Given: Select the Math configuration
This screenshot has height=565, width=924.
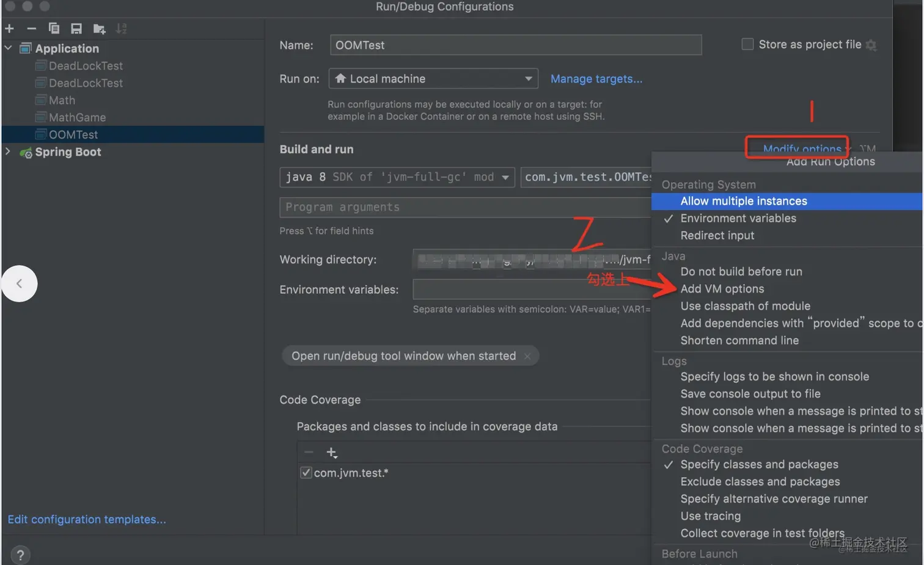Looking at the screenshot, I should (x=62, y=100).
